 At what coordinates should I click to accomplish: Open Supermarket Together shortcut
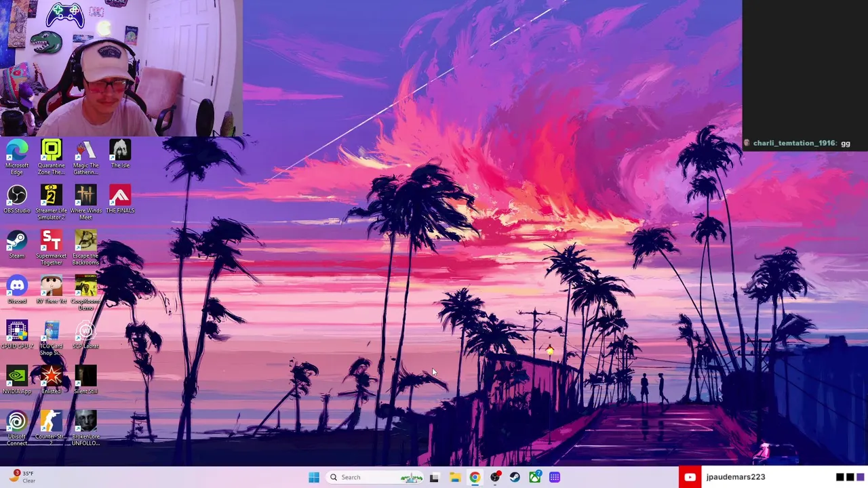tap(51, 247)
